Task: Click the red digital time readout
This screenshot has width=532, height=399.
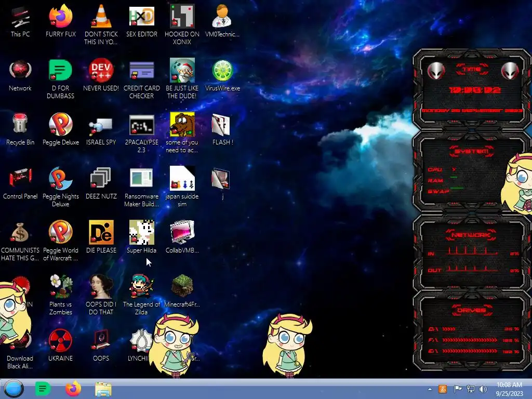Action: tap(475, 90)
